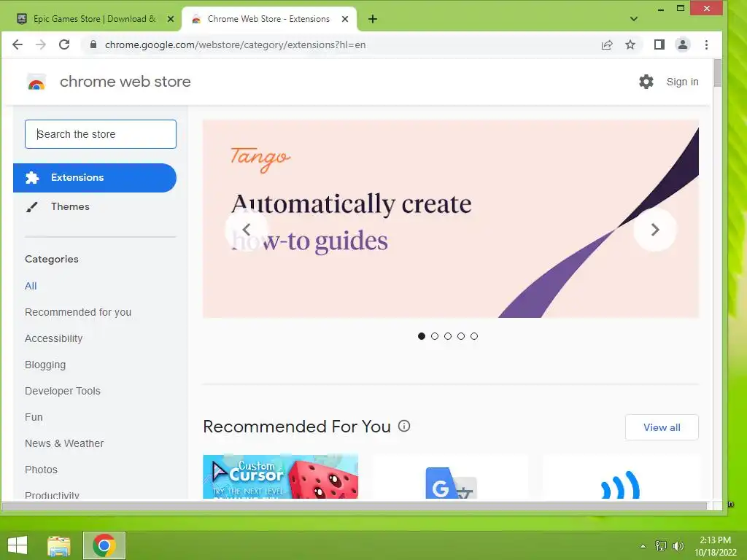Open the Chrome profile avatar icon
Viewport: 747px width, 560px height.
point(683,44)
